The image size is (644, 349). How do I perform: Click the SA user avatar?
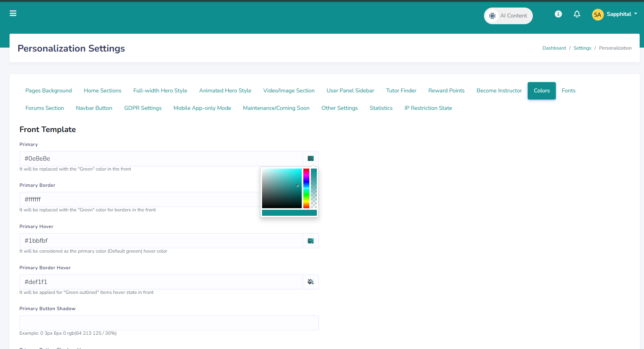coord(598,15)
